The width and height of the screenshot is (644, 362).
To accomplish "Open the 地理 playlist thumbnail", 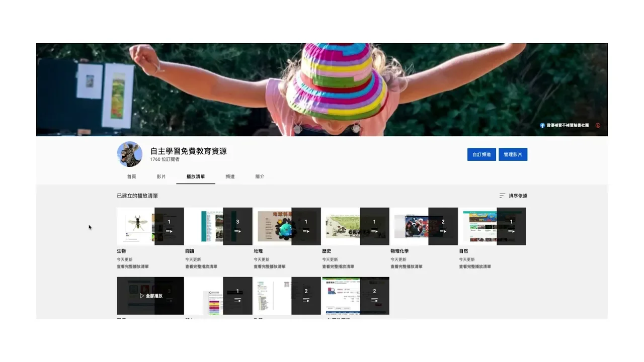I will [x=272, y=226].
